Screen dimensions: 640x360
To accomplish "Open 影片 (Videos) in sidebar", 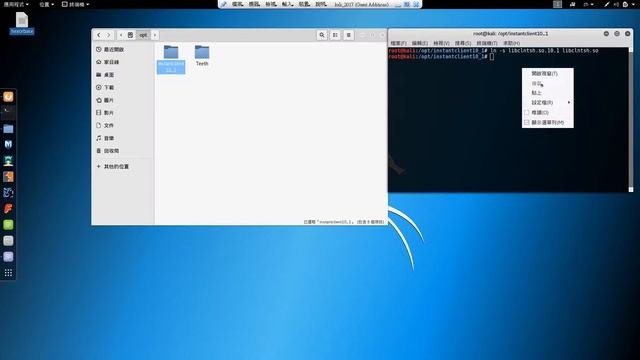I will (122, 113).
